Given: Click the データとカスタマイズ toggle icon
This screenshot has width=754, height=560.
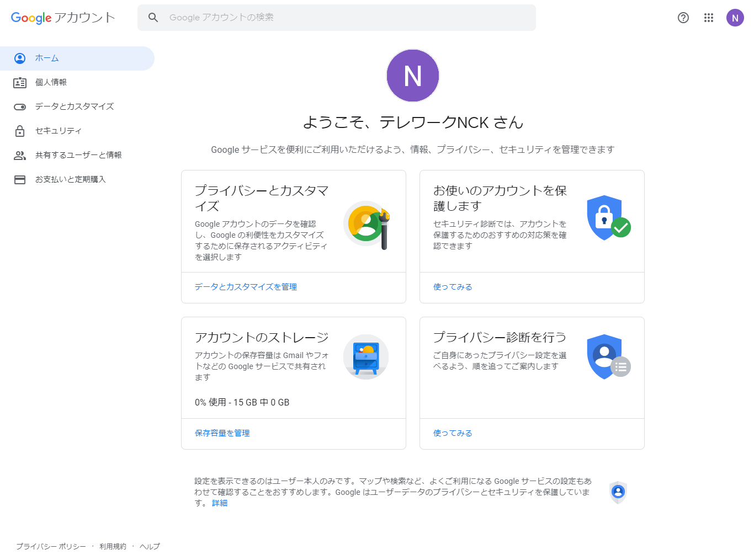Looking at the screenshot, I should pyautogui.click(x=20, y=106).
